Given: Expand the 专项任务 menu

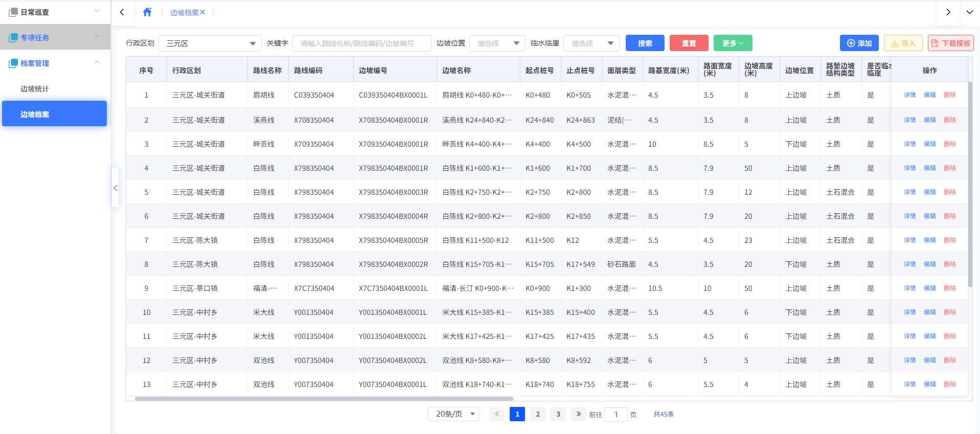Looking at the screenshot, I should 55,37.
